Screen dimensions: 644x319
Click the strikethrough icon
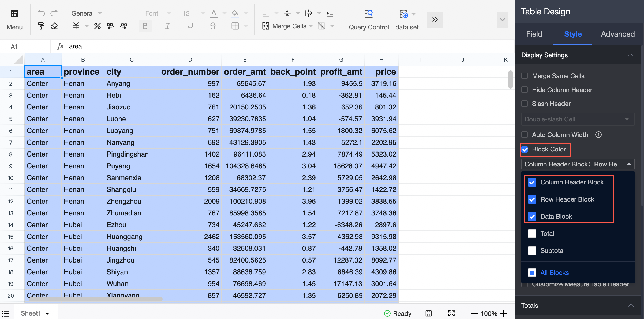213,26
